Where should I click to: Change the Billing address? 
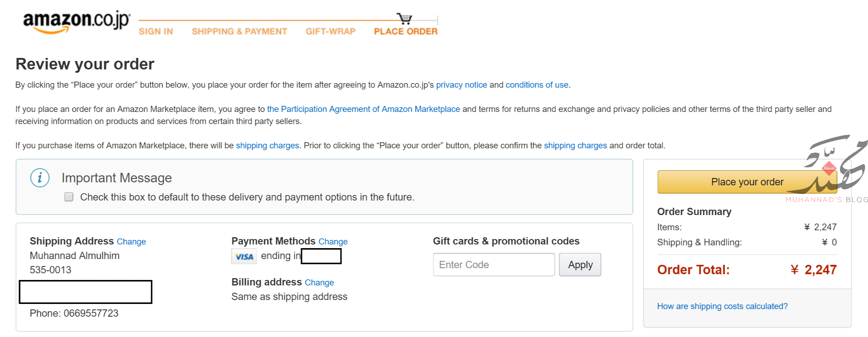[x=319, y=283]
